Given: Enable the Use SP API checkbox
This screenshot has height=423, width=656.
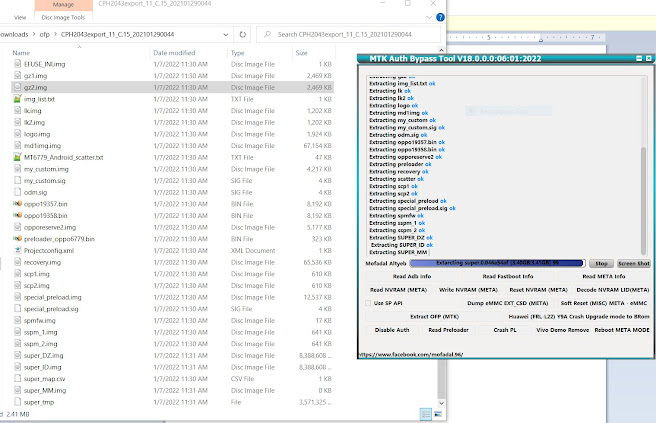Looking at the screenshot, I should (368, 303).
